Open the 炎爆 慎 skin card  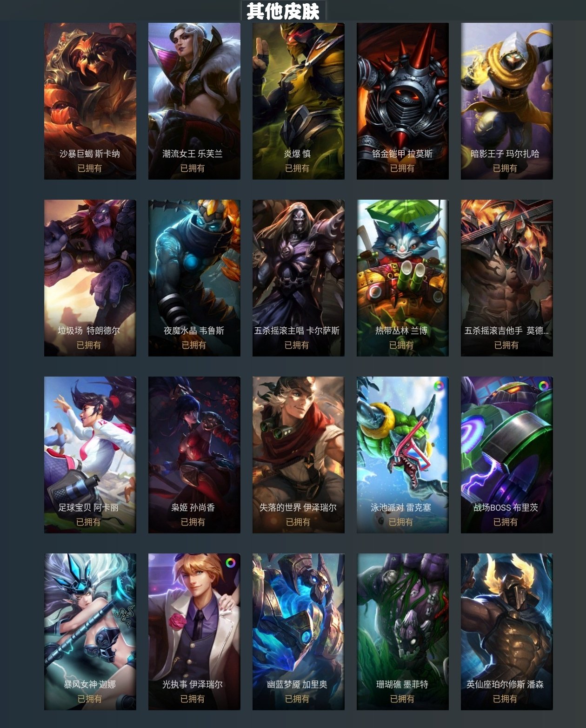tap(299, 101)
